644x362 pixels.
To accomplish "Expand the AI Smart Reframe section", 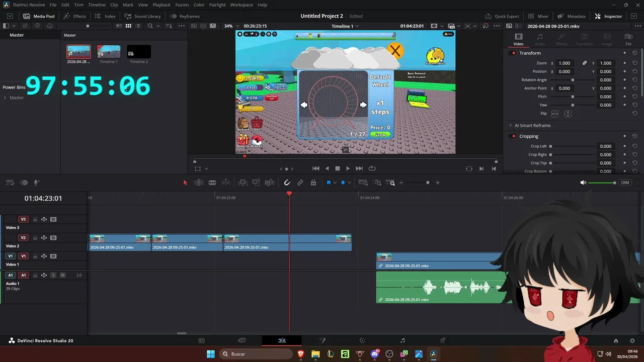I will (510, 125).
